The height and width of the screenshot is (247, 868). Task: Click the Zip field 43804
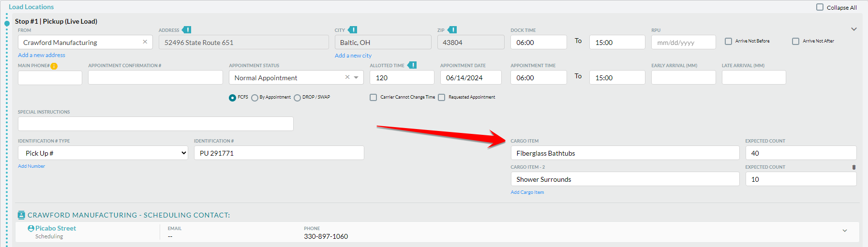click(471, 42)
